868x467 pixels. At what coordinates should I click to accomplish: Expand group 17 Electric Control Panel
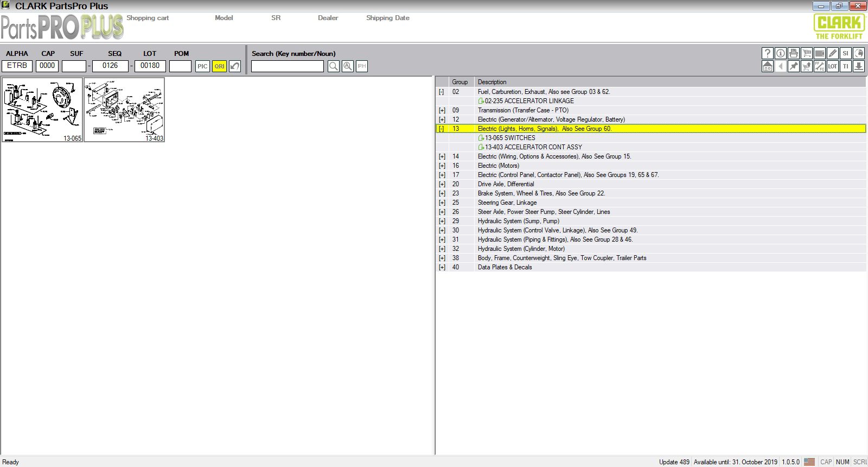click(x=442, y=175)
